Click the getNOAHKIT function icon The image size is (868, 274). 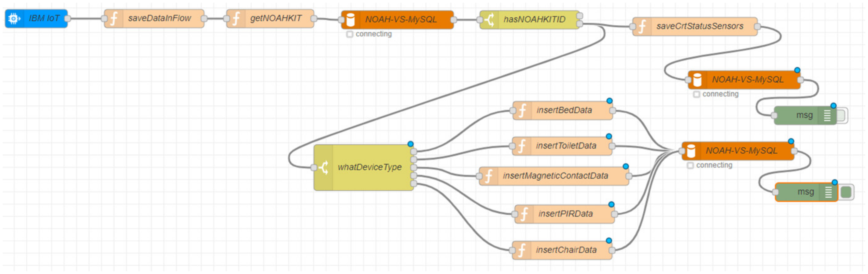(x=236, y=18)
